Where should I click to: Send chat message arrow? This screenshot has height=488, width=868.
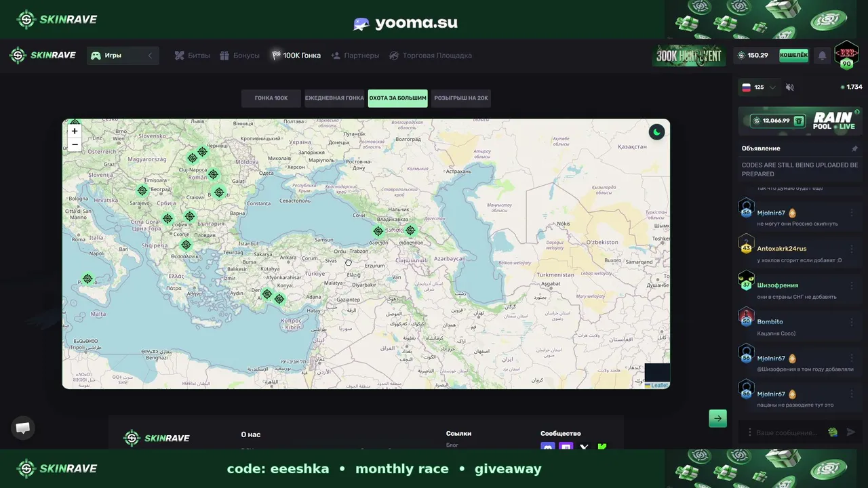coord(851,432)
